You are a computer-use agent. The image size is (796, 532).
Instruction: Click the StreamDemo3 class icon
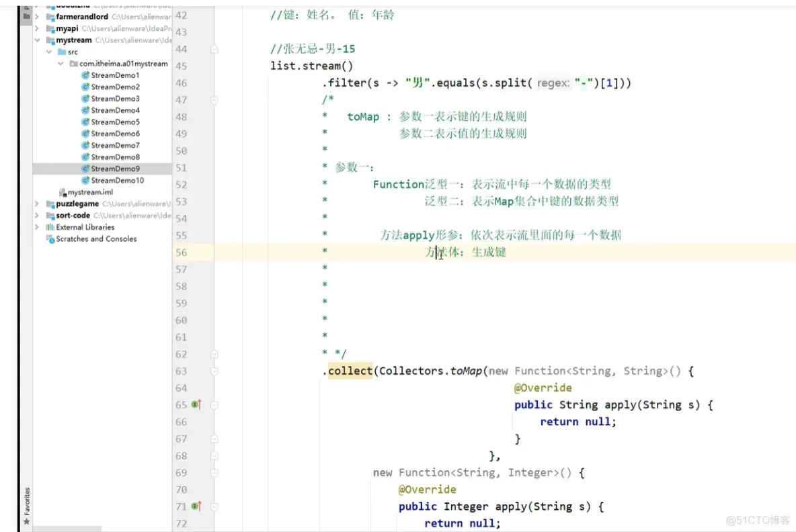pos(85,98)
